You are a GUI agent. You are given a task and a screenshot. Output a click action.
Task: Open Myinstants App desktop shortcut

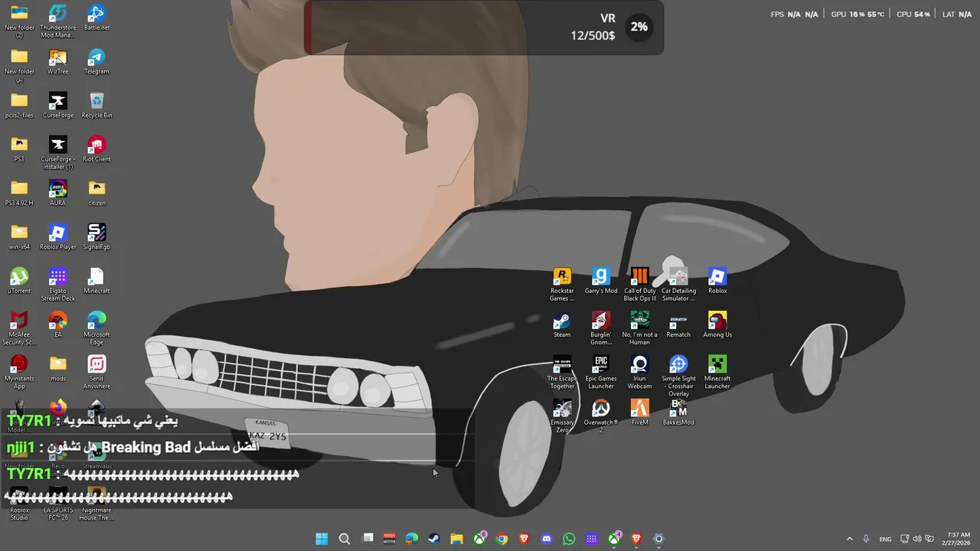click(19, 372)
